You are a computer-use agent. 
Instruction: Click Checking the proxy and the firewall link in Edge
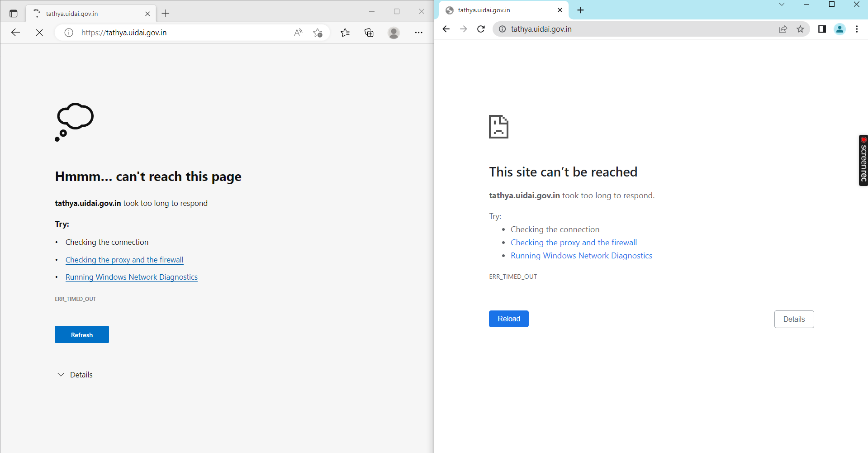[124, 259]
